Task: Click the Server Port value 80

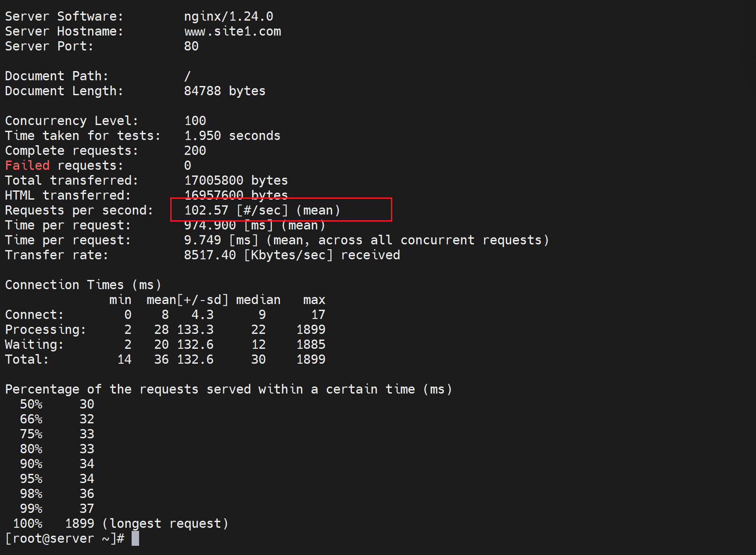Action: [x=191, y=47]
